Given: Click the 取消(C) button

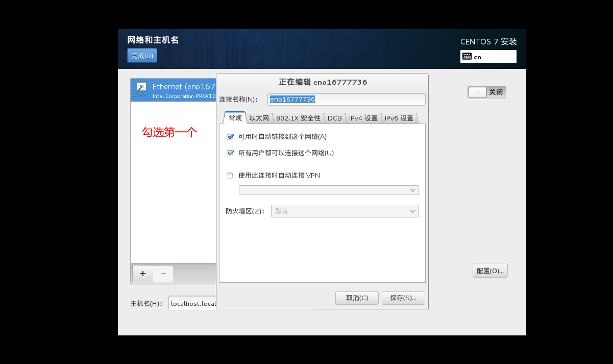Looking at the screenshot, I should point(357,298).
